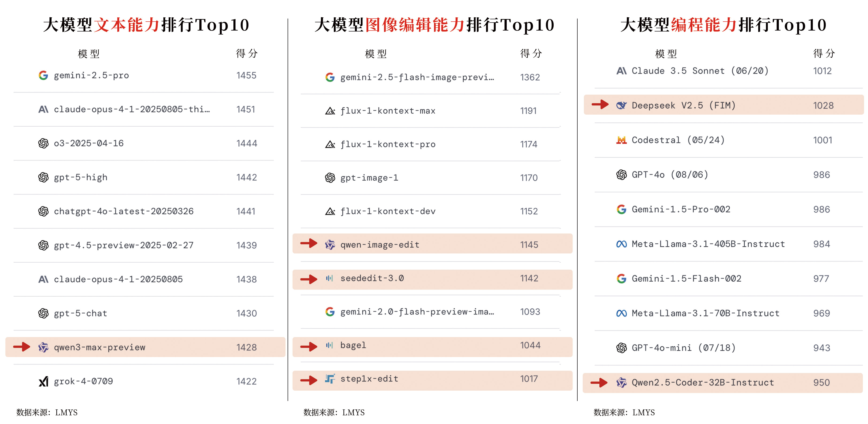
Task: Click the Google logo beside gemini-2.5-pro
Action: 43,75
